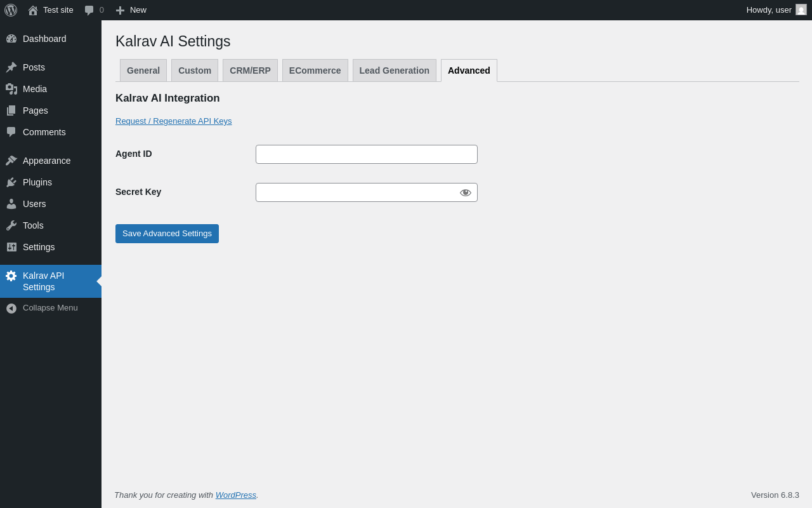Open the Howdy, user account menu

[x=769, y=10]
